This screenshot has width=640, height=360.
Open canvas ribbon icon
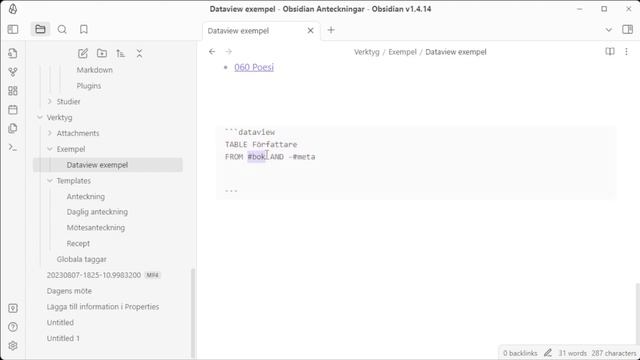pyautogui.click(x=13, y=91)
